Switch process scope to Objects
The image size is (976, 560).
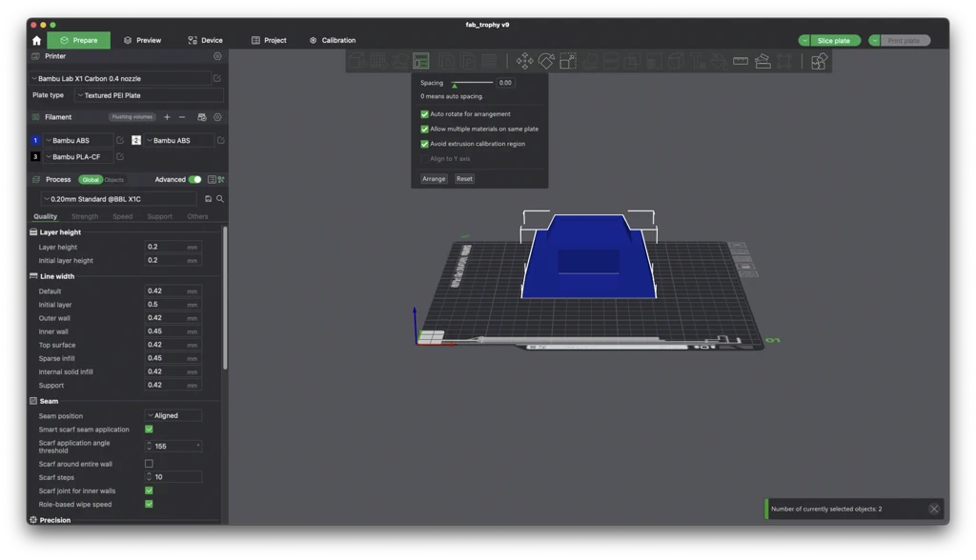(114, 180)
